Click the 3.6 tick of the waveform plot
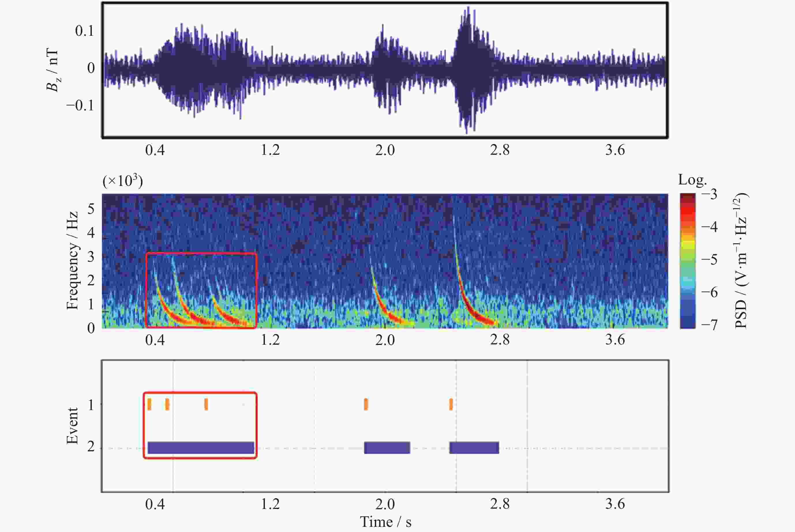Screen dimensions: 795x532 [x=615, y=150]
